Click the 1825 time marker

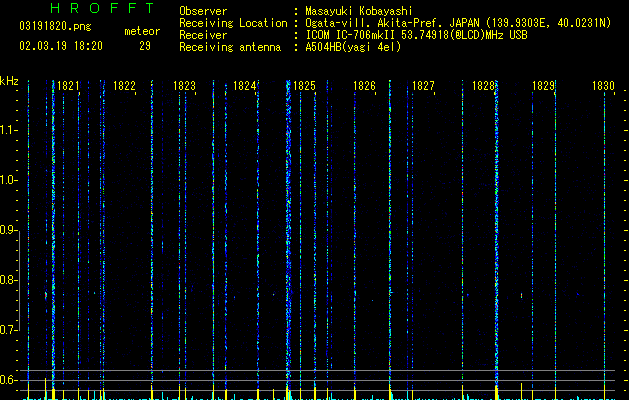304,86
